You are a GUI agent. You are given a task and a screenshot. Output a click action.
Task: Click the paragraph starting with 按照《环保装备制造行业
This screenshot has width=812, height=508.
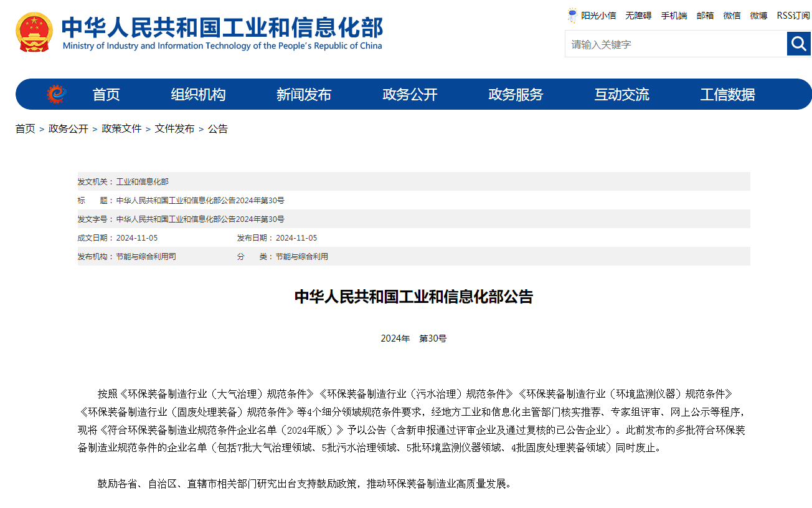(x=412, y=421)
